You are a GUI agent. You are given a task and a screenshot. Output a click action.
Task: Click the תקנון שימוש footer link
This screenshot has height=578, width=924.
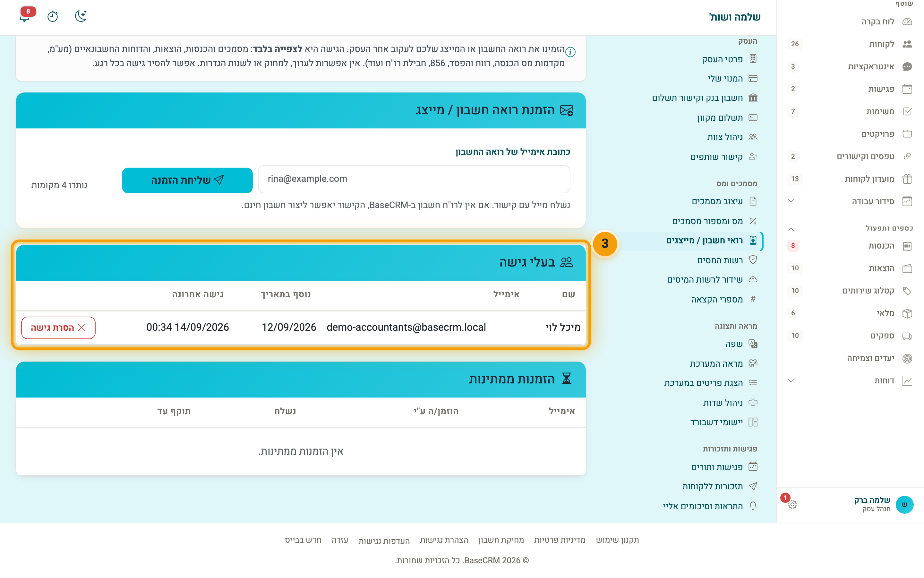click(x=617, y=540)
